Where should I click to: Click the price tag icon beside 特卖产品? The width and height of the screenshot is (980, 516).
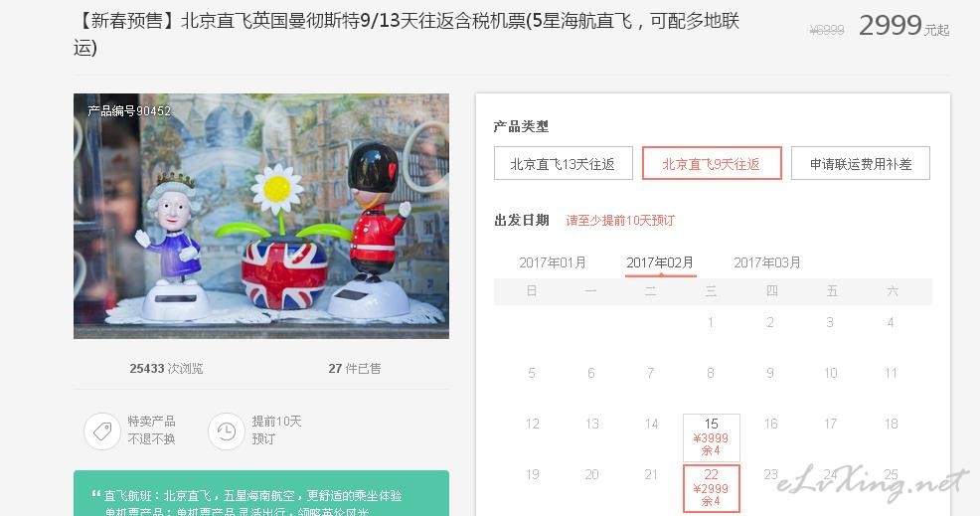tap(101, 430)
